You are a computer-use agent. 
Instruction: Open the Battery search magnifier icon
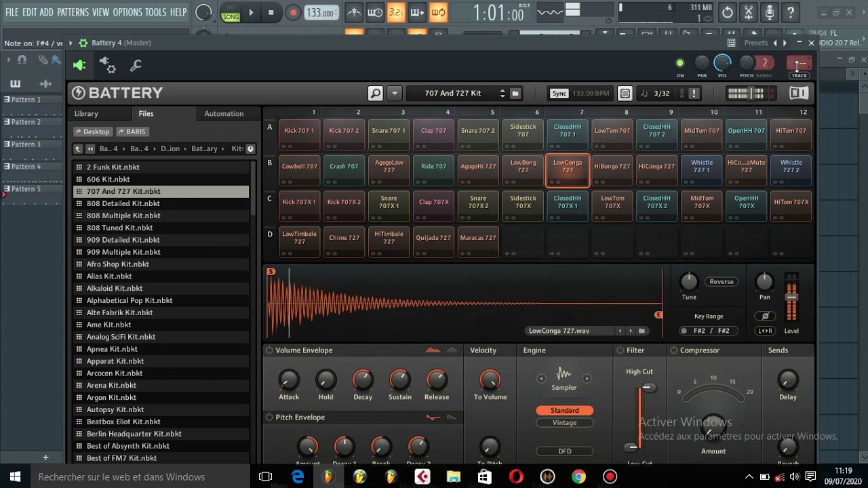pyautogui.click(x=375, y=93)
